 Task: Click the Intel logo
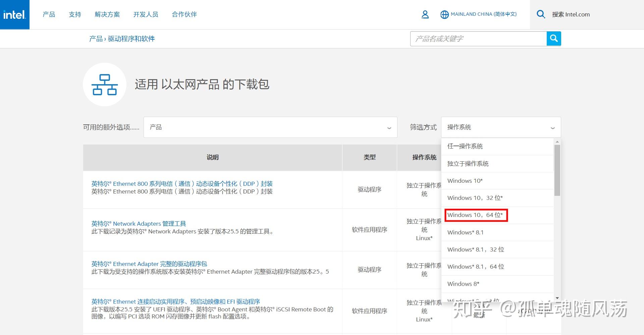(14, 14)
